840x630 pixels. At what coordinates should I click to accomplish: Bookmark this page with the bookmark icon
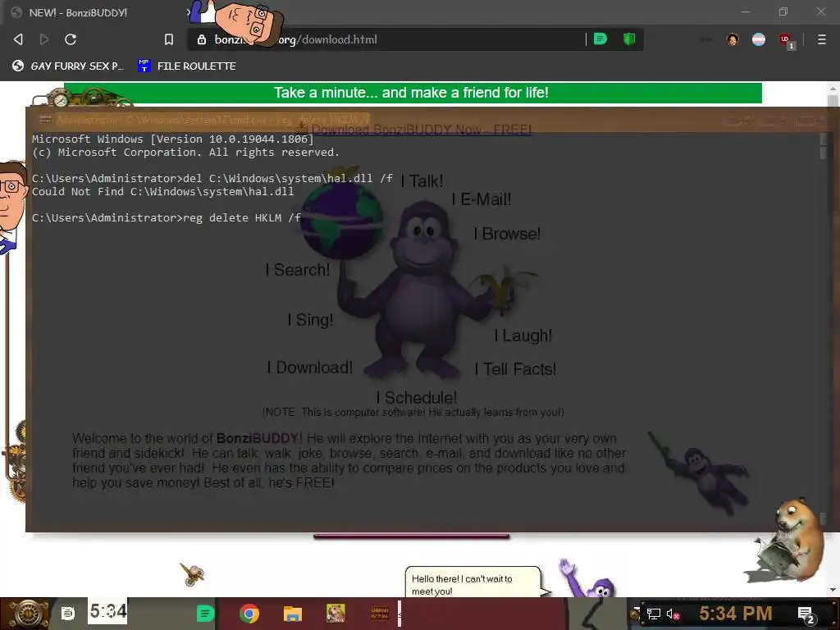pyautogui.click(x=169, y=39)
